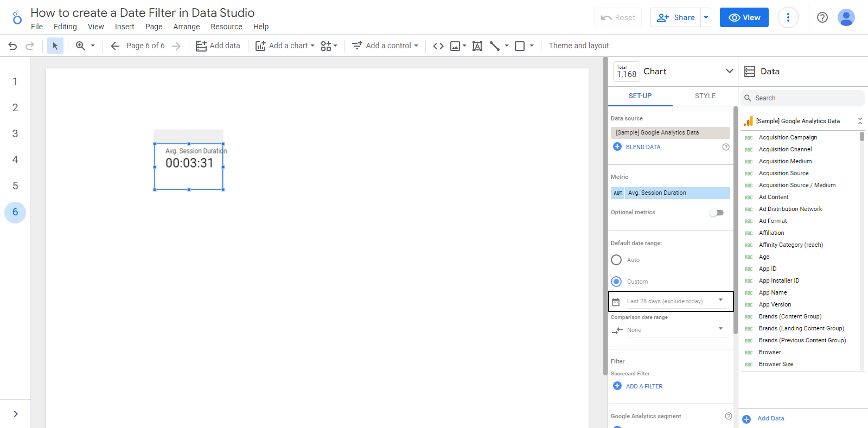Go to the next page arrow
The image size is (868, 428).
point(176,46)
